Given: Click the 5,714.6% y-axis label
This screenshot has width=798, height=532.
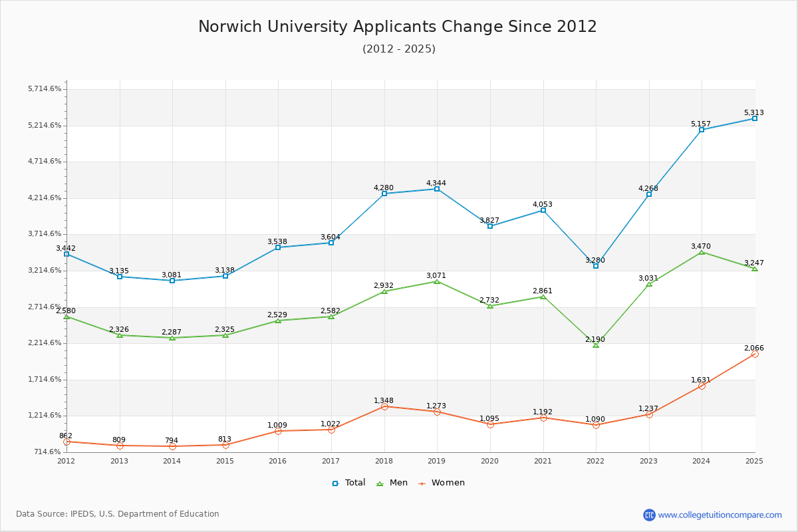Looking at the screenshot, I should [45, 89].
